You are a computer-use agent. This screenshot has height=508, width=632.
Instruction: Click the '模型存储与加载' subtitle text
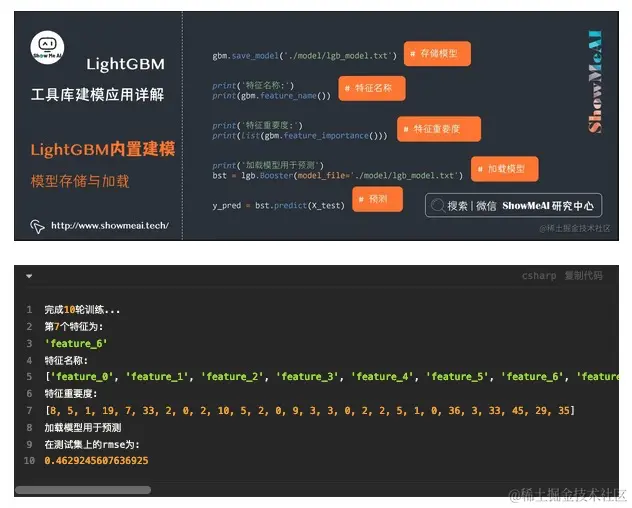pyautogui.click(x=80, y=181)
